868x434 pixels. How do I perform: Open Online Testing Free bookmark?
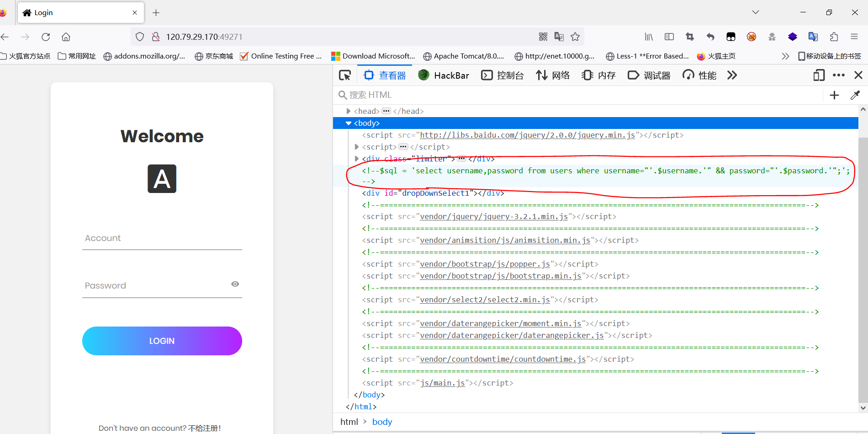[281, 56]
